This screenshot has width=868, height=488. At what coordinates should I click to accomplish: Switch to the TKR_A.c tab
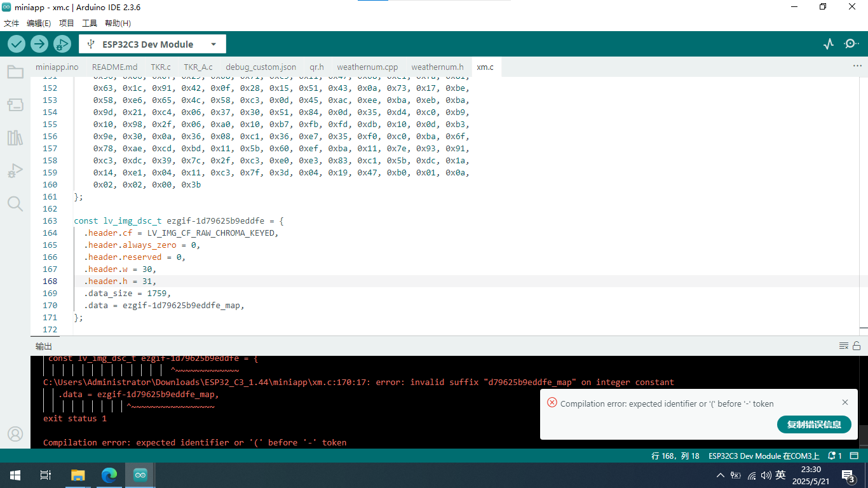click(198, 67)
